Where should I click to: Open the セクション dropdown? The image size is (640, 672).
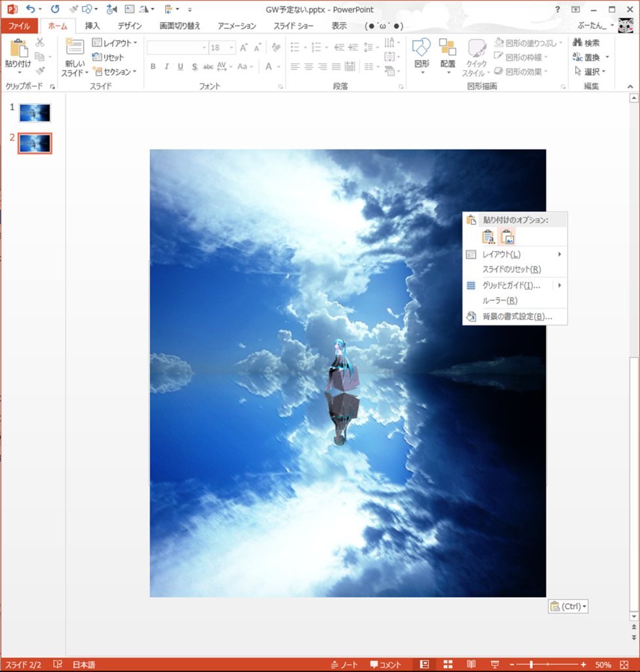pos(114,72)
